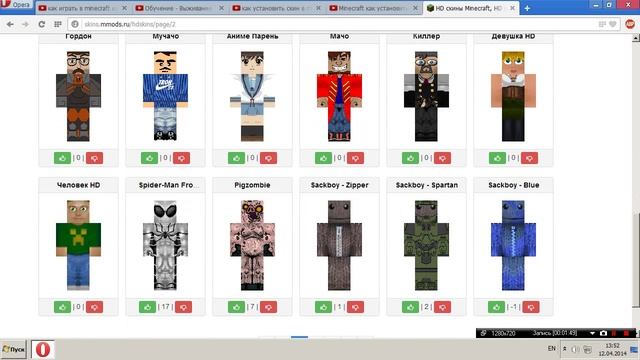The image size is (640, 360).
Task: Thumbs down Sackboy - Blue skin
Action: click(x=531, y=307)
